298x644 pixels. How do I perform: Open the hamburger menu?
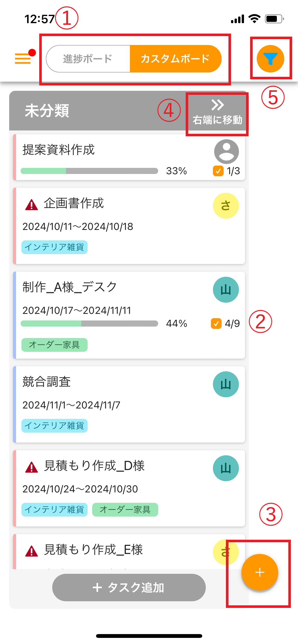point(23,58)
